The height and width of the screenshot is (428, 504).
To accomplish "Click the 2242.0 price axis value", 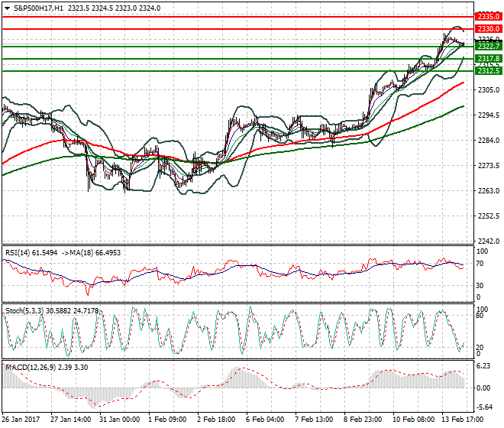I will pos(489,241).
